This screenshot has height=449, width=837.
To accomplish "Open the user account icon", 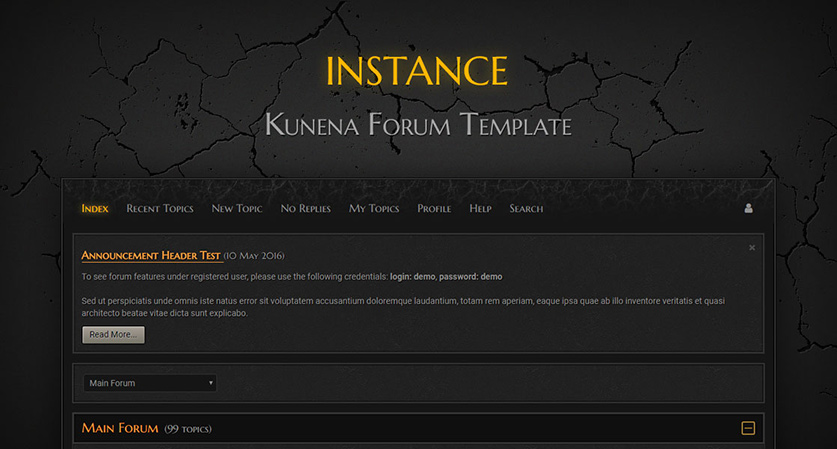I will pyautogui.click(x=748, y=208).
